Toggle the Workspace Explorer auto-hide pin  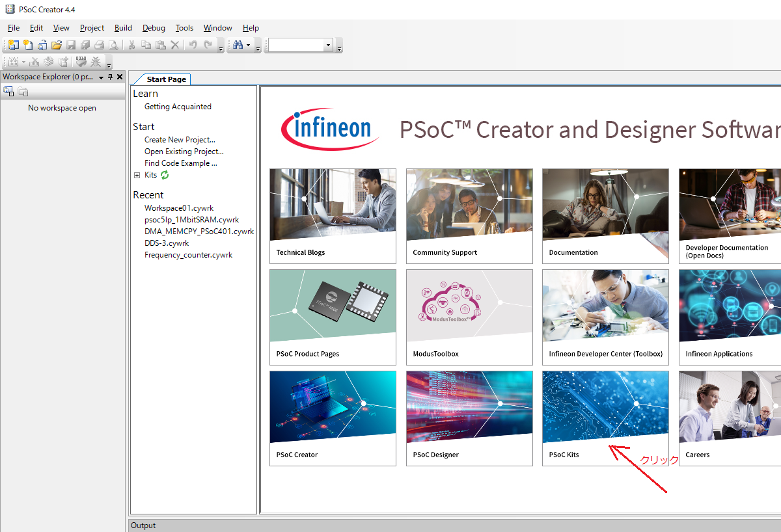click(x=111, y=77)
